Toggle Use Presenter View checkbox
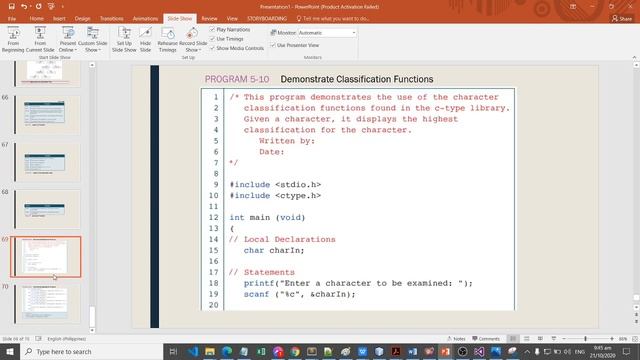 [x=273, y=45]
